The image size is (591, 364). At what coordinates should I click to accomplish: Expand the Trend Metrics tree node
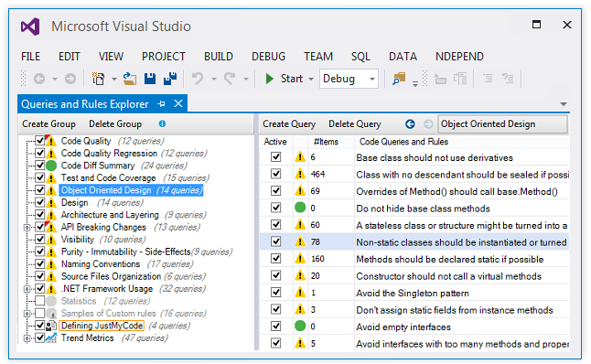[x=27, y=338]
